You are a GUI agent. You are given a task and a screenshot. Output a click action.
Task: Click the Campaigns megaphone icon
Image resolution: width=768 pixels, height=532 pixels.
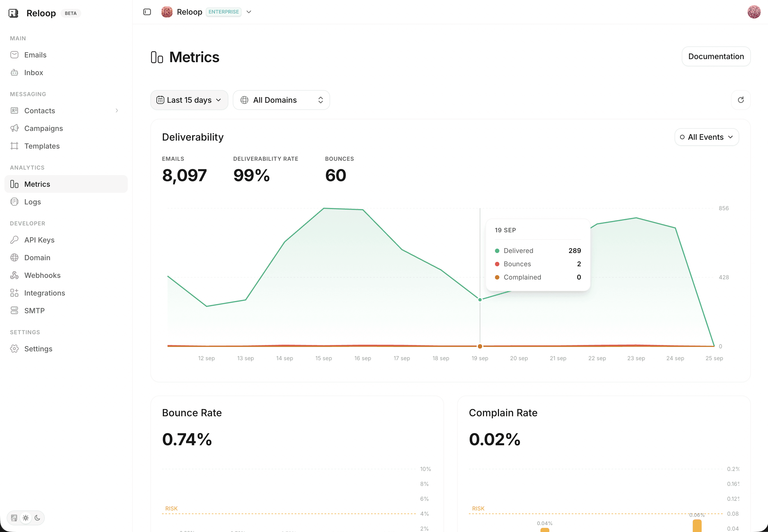(x=14, y=128)
